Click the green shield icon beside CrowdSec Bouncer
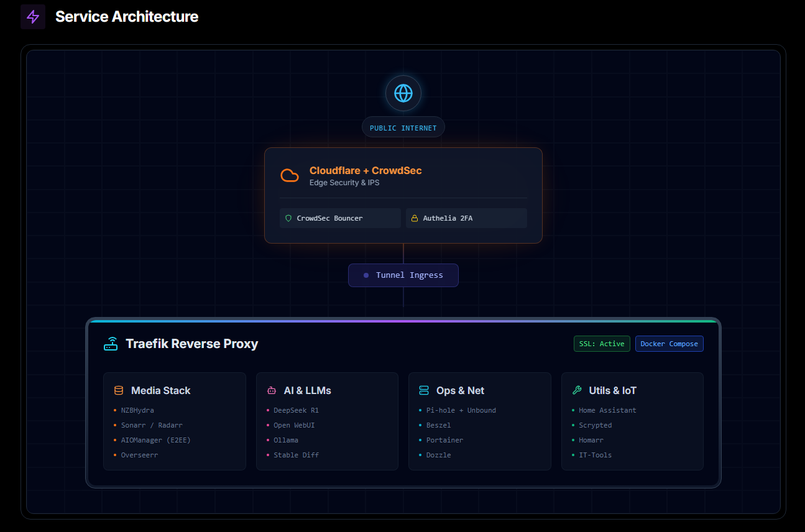805x532 pixels. pos(288,218)
